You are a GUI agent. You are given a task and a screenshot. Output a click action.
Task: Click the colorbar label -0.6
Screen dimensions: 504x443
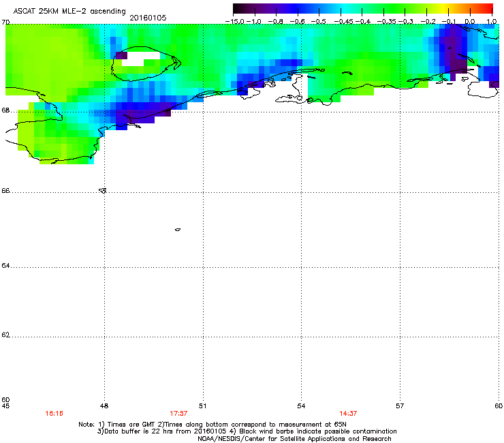point(298,22)
